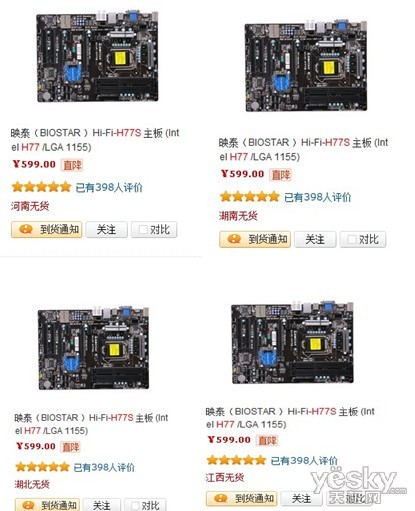The image size is (415, 511).
Task: Open BIOSTAR Hi-Fi-H77S title link in 江西无货 listing
Action: pyautogui.click(x=290, y=418)
